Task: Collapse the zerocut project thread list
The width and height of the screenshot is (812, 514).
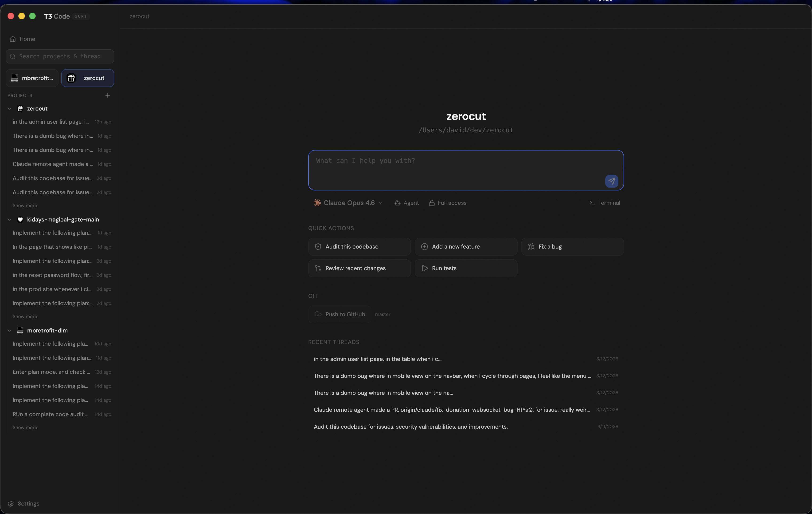Action: click(x=9, y=108)
